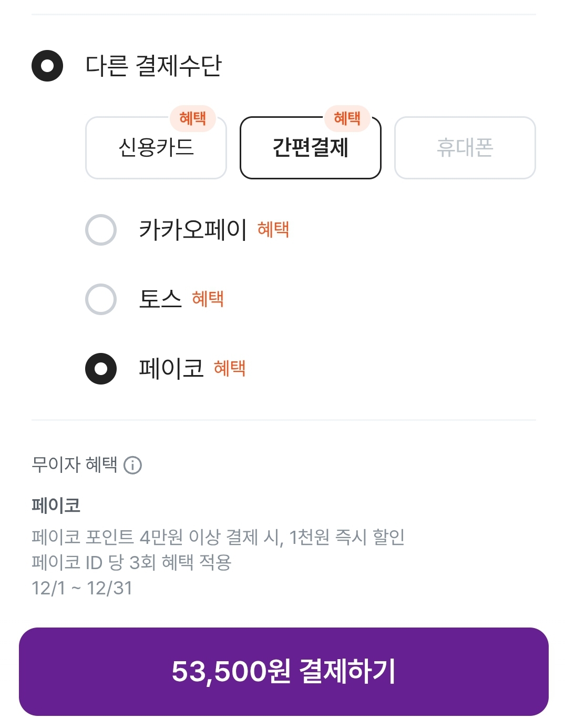This screenshot has height=728, width=565.
Task: Click the 혜택 badge on 신용카드 tab
Action: tap(192, 118)
